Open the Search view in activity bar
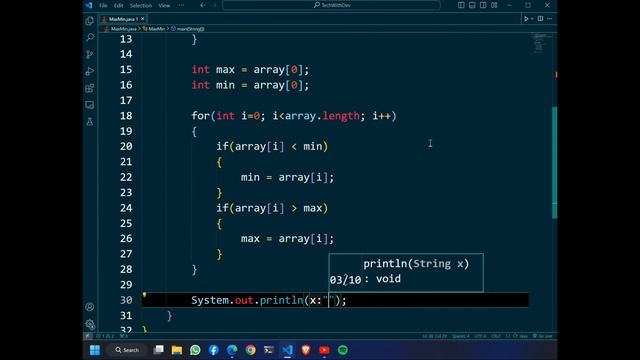This screenshot has height=360, width=640. (x=90, y=38)
